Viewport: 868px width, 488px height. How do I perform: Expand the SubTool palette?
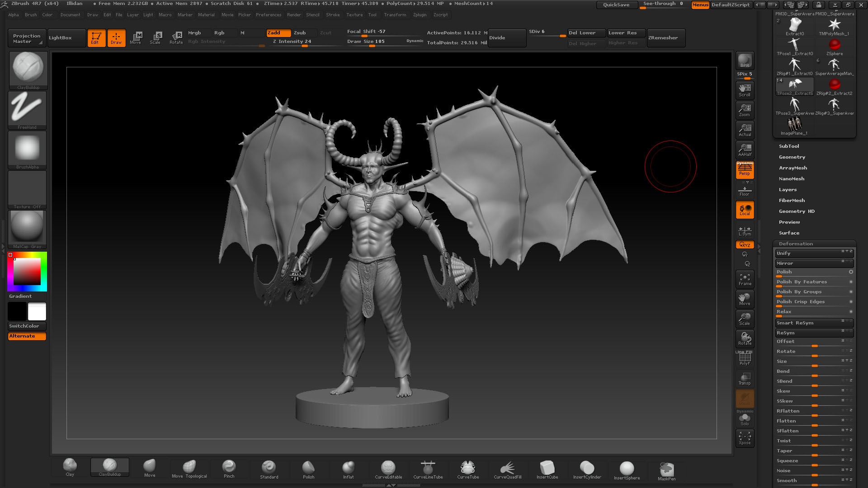(x=789, y=146)
